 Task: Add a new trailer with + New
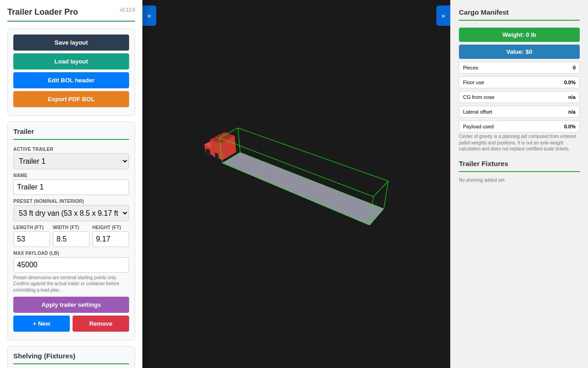coord(41,323)
